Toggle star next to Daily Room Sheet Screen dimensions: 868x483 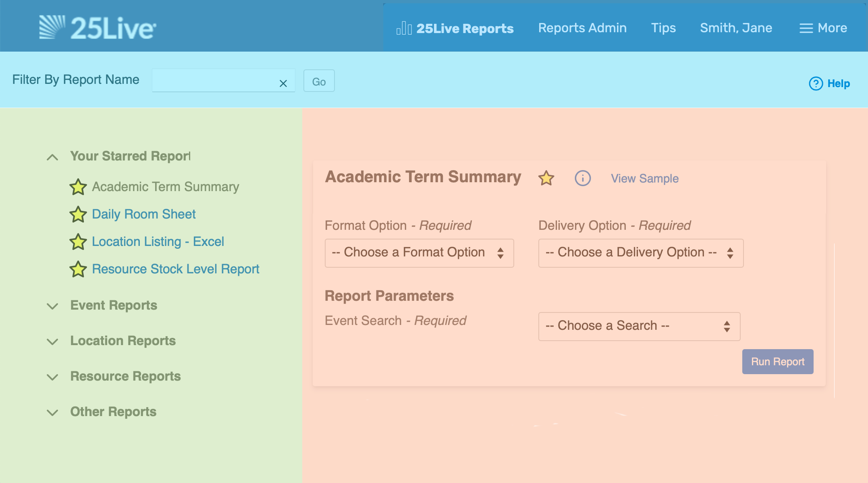click(x=78, y=214)
